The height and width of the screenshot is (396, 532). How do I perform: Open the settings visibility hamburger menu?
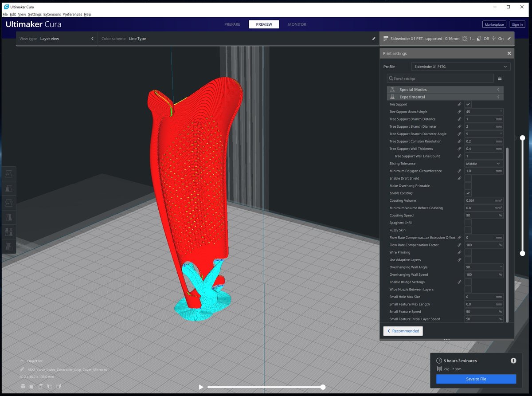(x=500, y=78)
